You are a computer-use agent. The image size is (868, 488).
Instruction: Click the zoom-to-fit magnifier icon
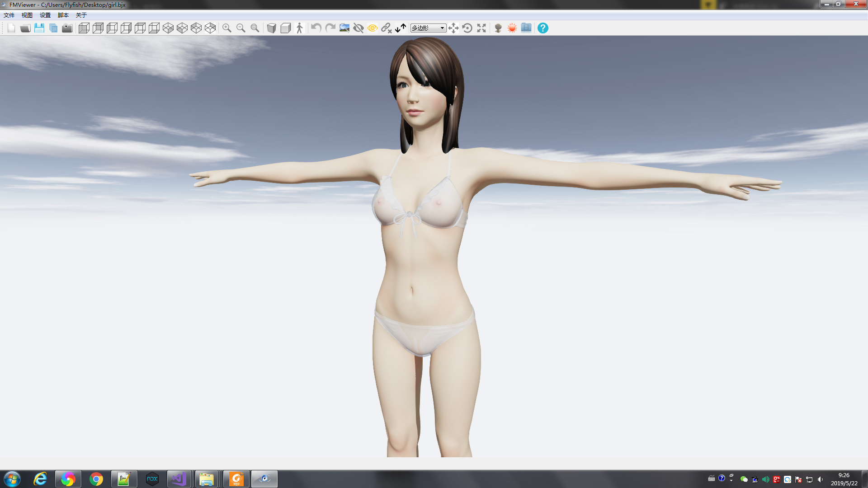(x=255, y=28)
